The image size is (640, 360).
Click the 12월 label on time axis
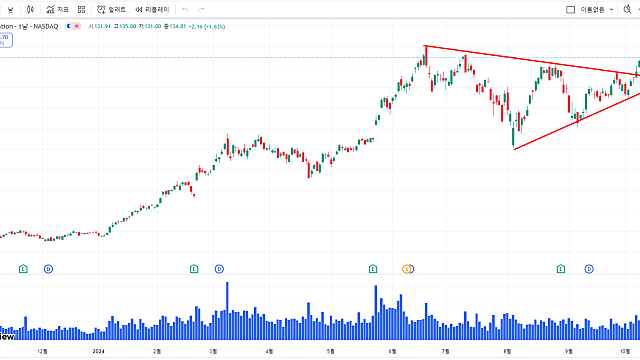point(42,351)
